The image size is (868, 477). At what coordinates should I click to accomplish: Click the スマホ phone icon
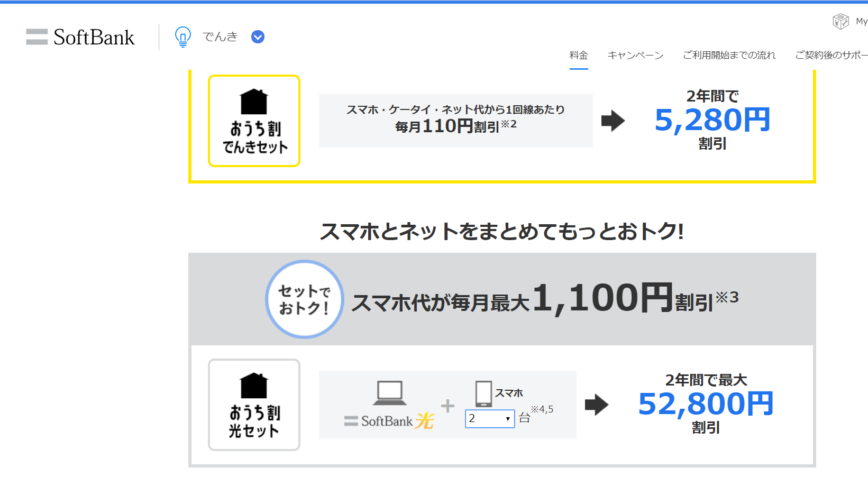pos(483,394)
